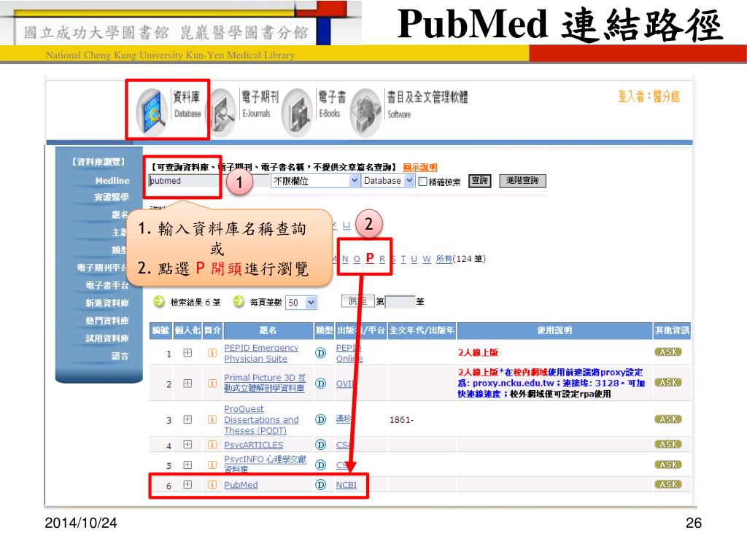Expand personalization plus for PsycINFO row

coord(187,464)
